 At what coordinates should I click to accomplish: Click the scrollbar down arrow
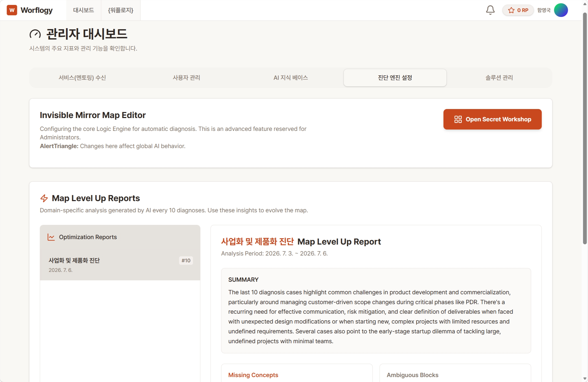585,378
